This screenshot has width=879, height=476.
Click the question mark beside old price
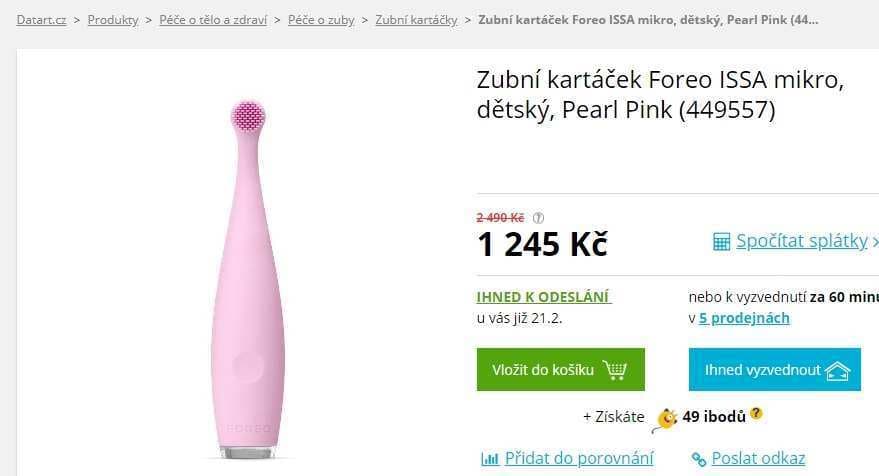coord(538,218)
